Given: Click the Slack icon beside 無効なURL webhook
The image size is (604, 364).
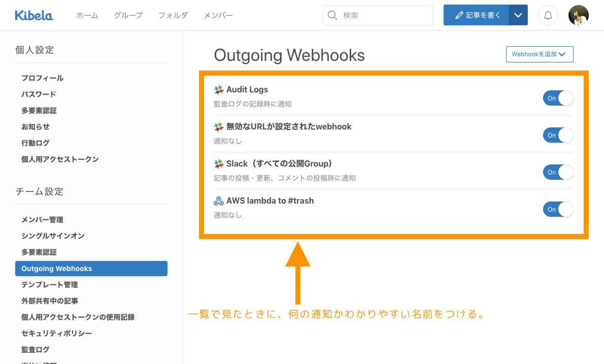Looking at the screenshot, I should point(219,127).
